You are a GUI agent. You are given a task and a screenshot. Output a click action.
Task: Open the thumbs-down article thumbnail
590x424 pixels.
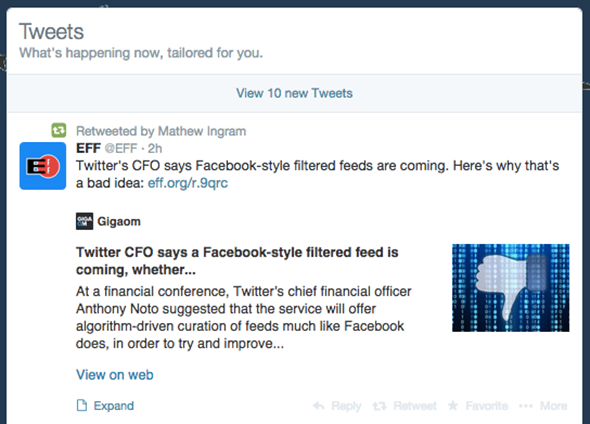click(511, 288)
